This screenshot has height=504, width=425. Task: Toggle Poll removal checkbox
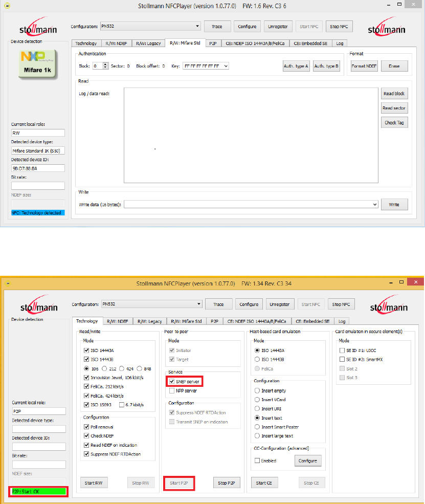pos(86,427)
